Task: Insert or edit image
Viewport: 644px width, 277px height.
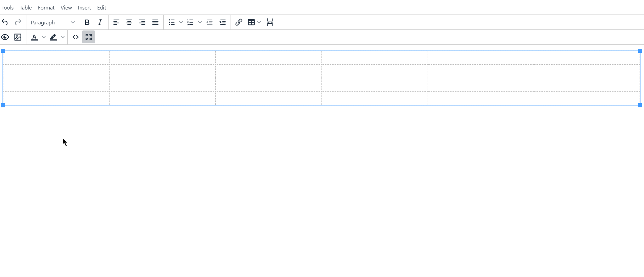Action: [18, 37]
